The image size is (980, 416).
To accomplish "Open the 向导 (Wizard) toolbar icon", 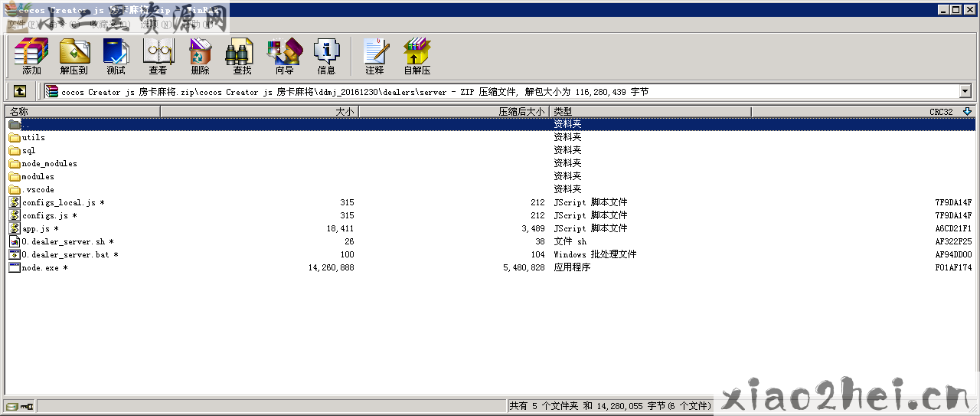I will (x=284, y=51).
